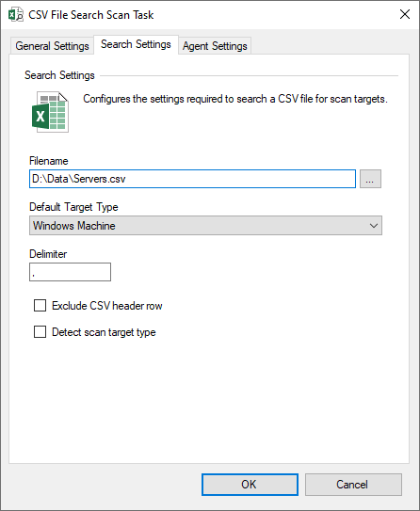Close the CSV File Search Scan Task dialog
Viewport: 420px width, 511px height.
point(405,14)
